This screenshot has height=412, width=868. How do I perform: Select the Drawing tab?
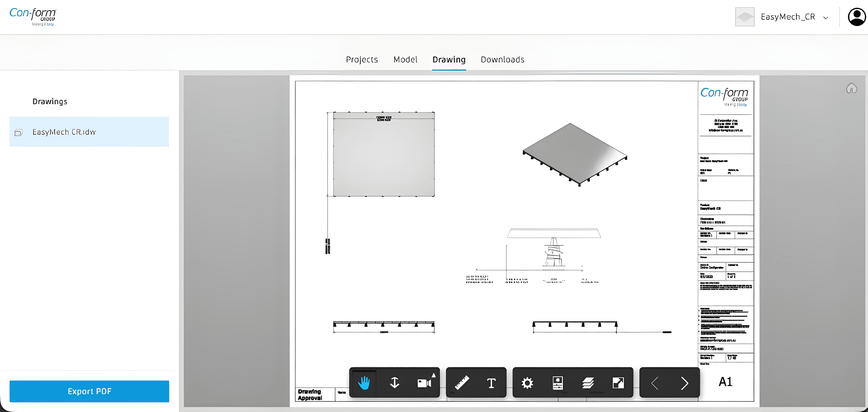449,60
